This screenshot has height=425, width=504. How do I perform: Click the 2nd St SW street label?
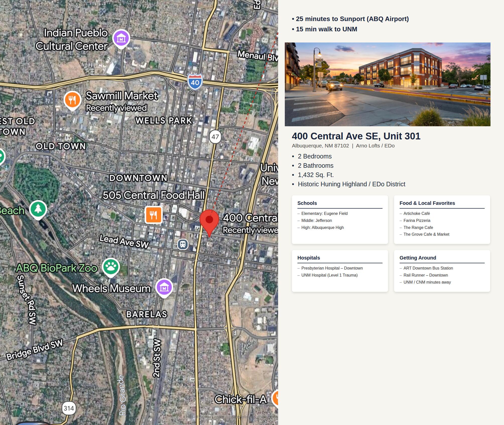point(157,358)
